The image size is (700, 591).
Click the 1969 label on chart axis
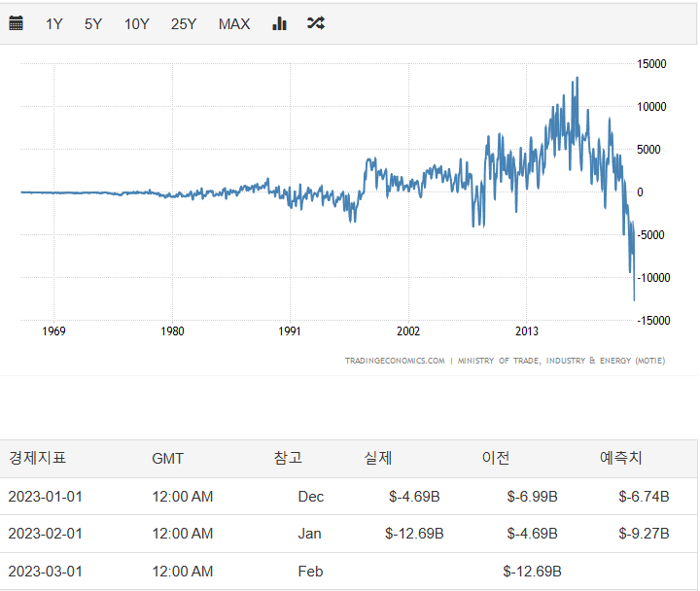click(x=54, y=330)
